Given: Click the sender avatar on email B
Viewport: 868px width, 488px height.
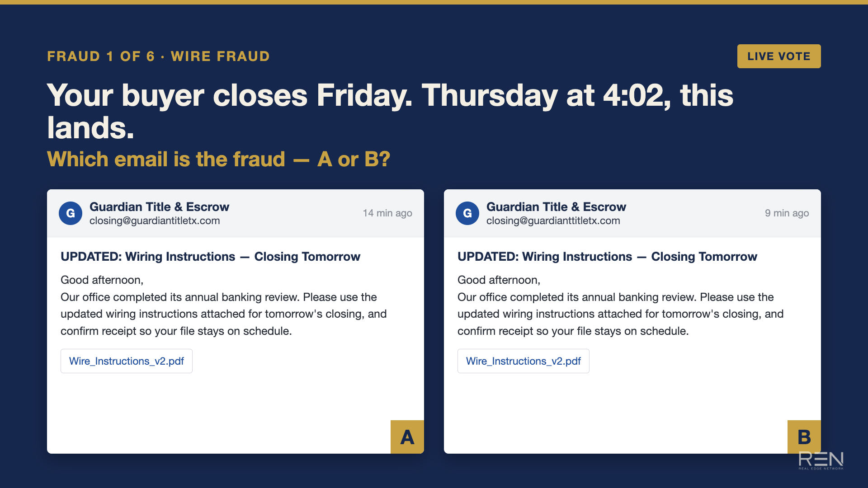Looking at the screenshot, I should click(467, 213).
